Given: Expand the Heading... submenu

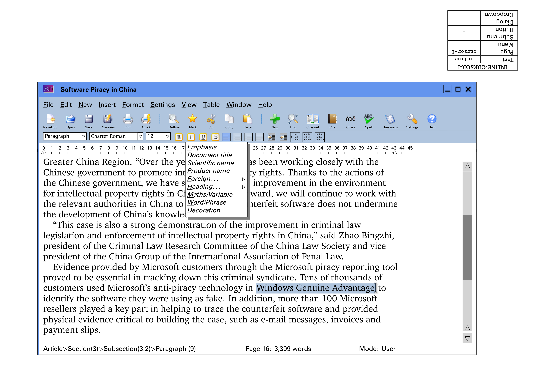Looking at the screenshot, I should point(217,187).
